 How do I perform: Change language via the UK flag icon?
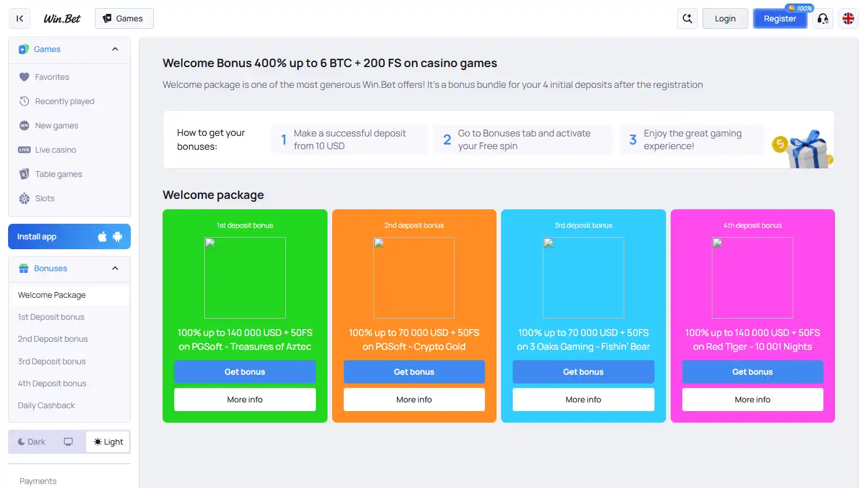point(848,19)
